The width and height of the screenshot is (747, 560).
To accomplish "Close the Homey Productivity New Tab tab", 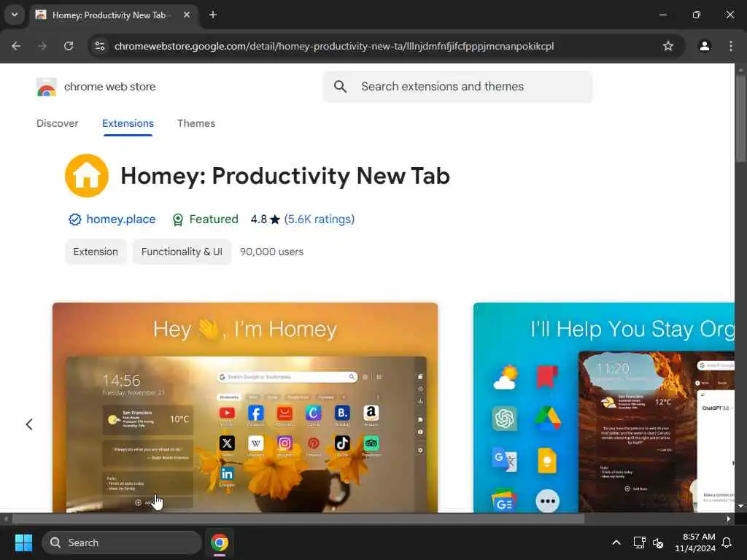I will [x=187, y=15].
